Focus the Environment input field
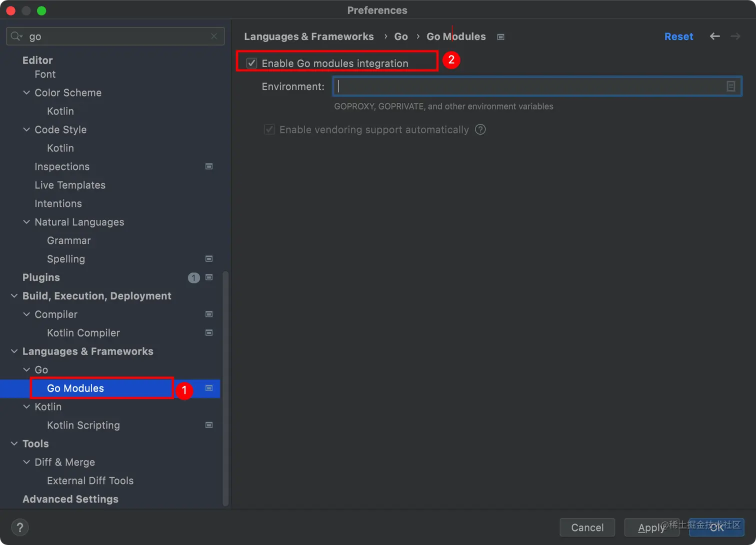Screen dimensions: 756x545 pos(537,86)
